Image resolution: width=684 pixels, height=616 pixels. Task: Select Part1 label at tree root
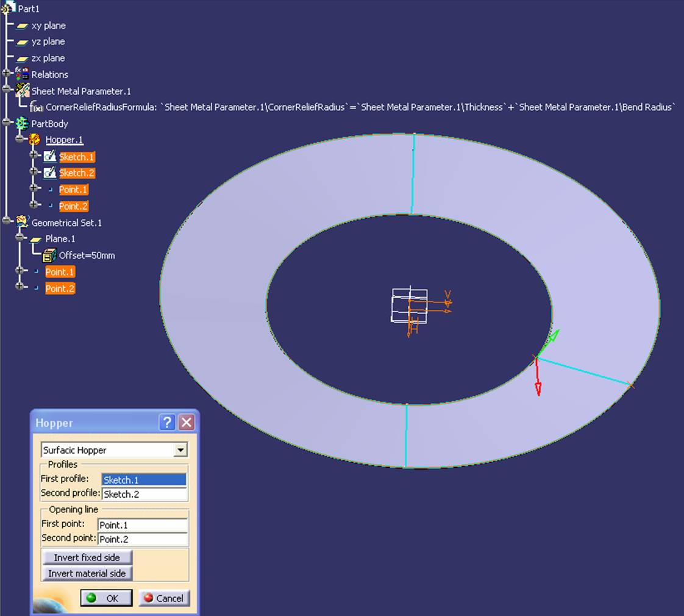click(x=29, y=9)
